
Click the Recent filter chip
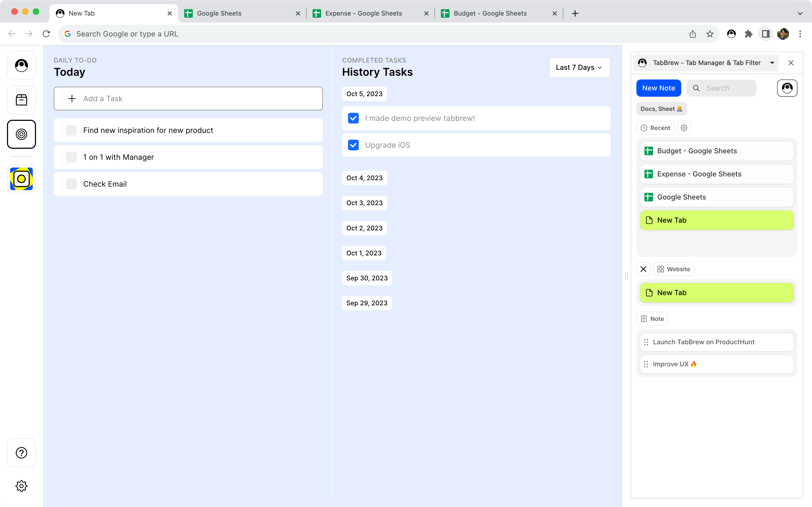[x=655, y=128]
